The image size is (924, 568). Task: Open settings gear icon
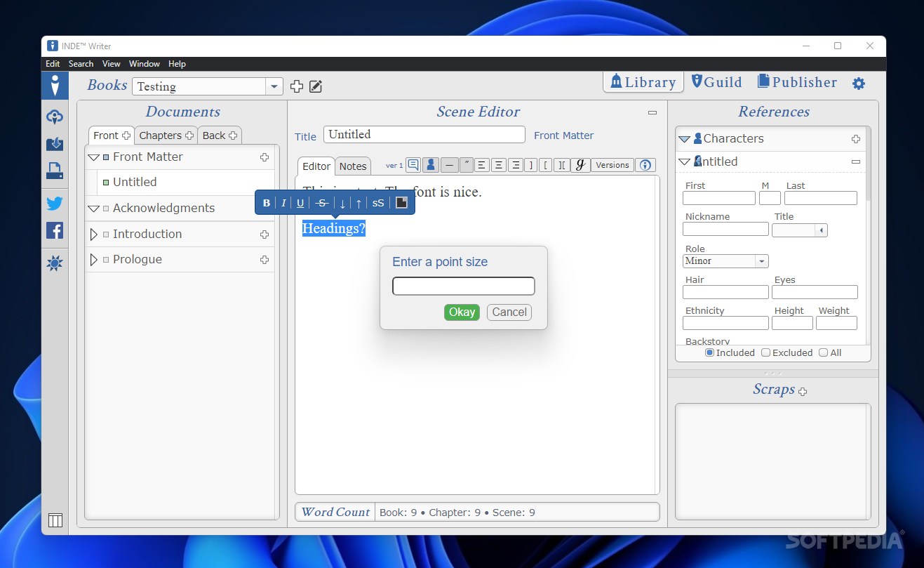pos(859,84)
